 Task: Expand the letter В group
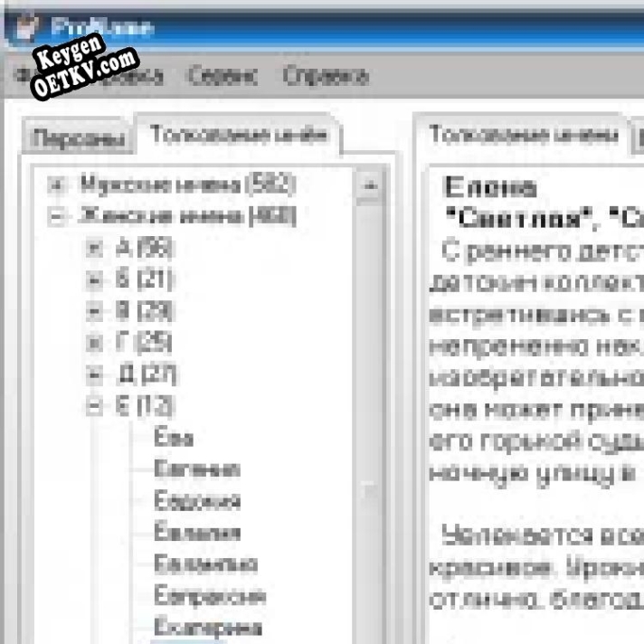pos(94,311)
